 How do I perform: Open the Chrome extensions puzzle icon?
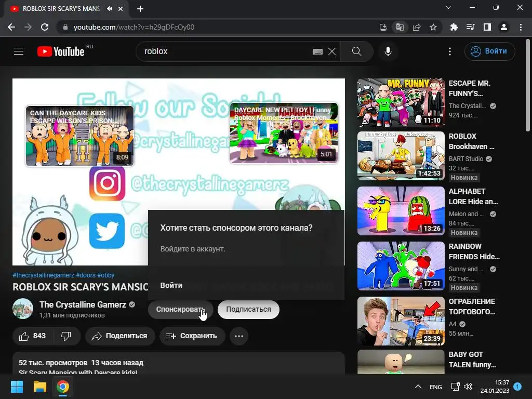454,27
